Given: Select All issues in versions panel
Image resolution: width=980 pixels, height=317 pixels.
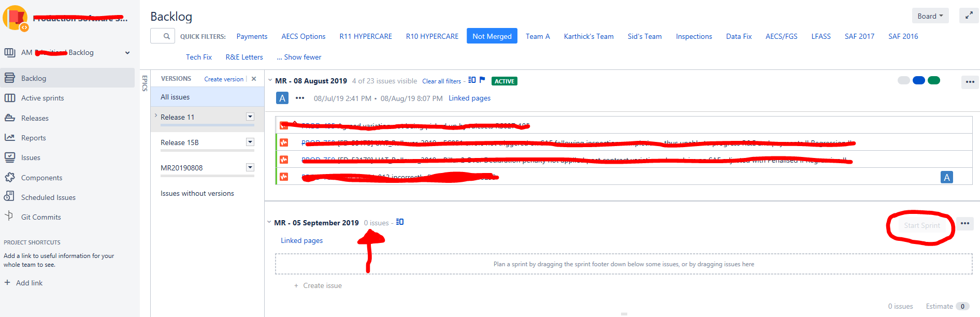Looking at the screenshot, I should 207,97.
